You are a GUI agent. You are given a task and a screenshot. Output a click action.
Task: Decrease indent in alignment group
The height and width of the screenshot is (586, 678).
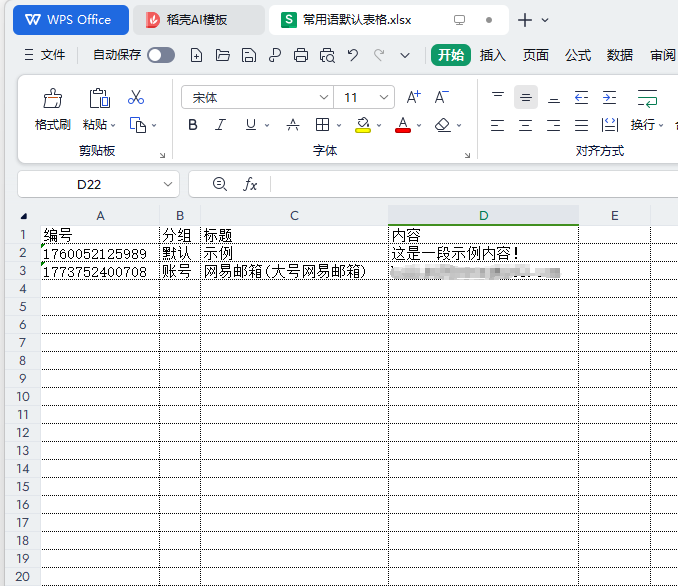[582, 97]
